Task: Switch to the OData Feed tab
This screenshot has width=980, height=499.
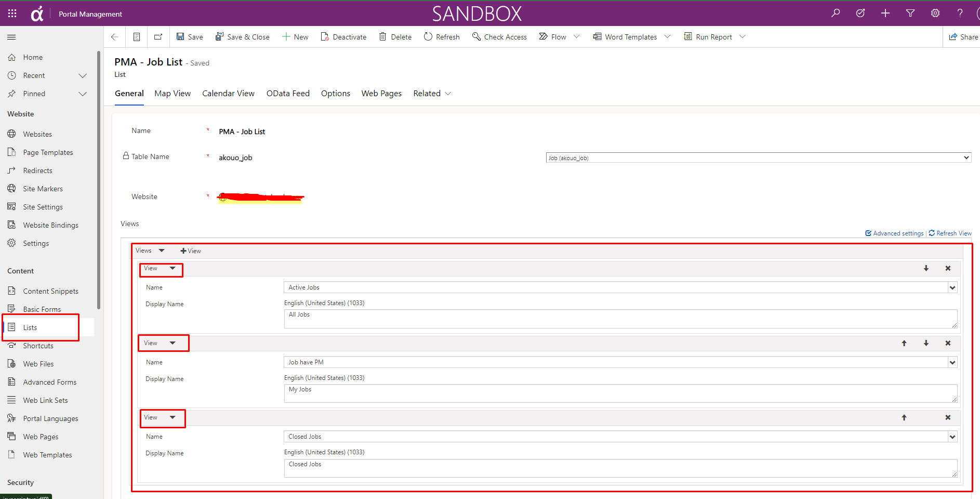Action: coord(288,93)
